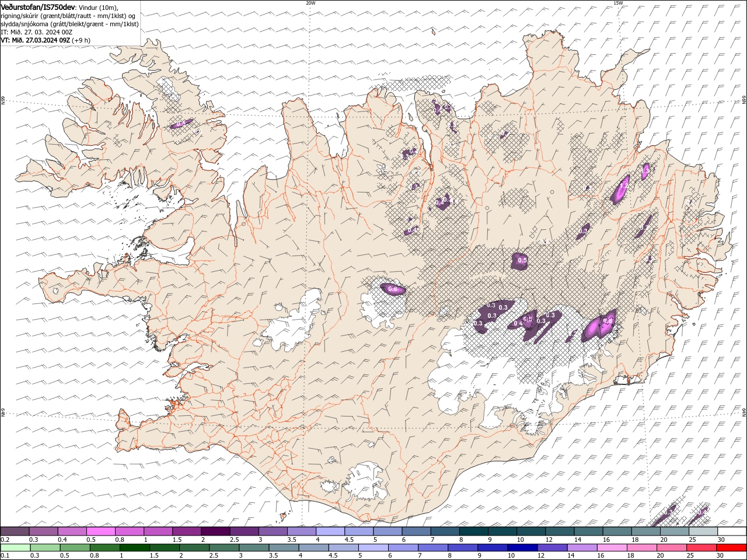Click the rain scale 4 blue-grey swatch
This screenshot has height=560, width=747.
(313, 548)
